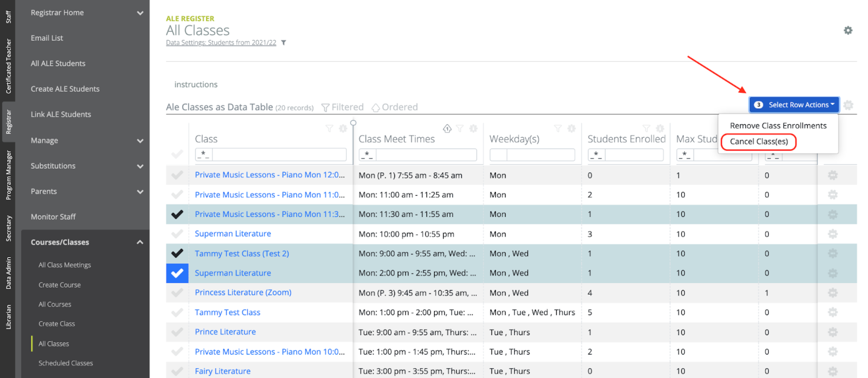Switch to Staff role tab
The image size is (868, 378).
[8, 17]
